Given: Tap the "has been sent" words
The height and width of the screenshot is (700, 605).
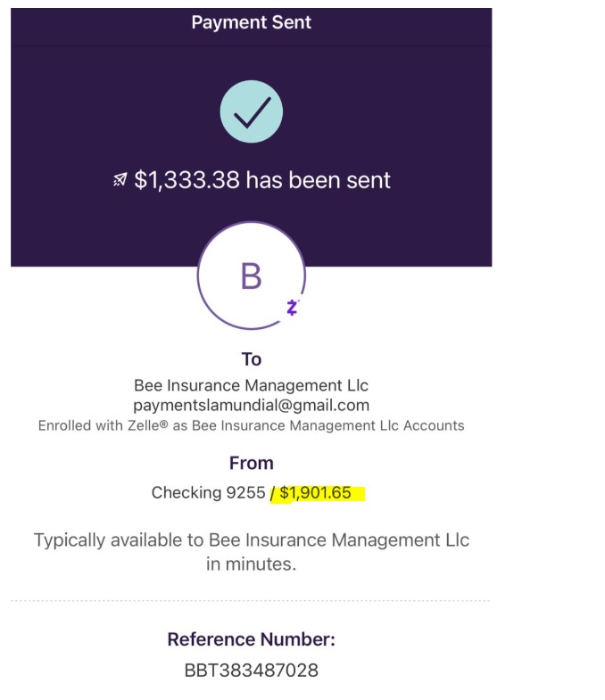Looking at the screenshot, I should [319, 180].
